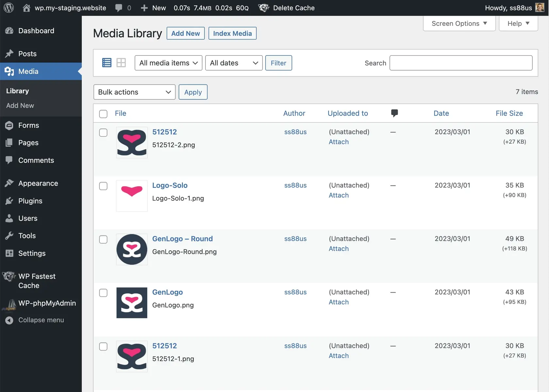Expand the All dates filter dropdown
The height and width of the screenshot is (392, 549).
tap(234, 63)
